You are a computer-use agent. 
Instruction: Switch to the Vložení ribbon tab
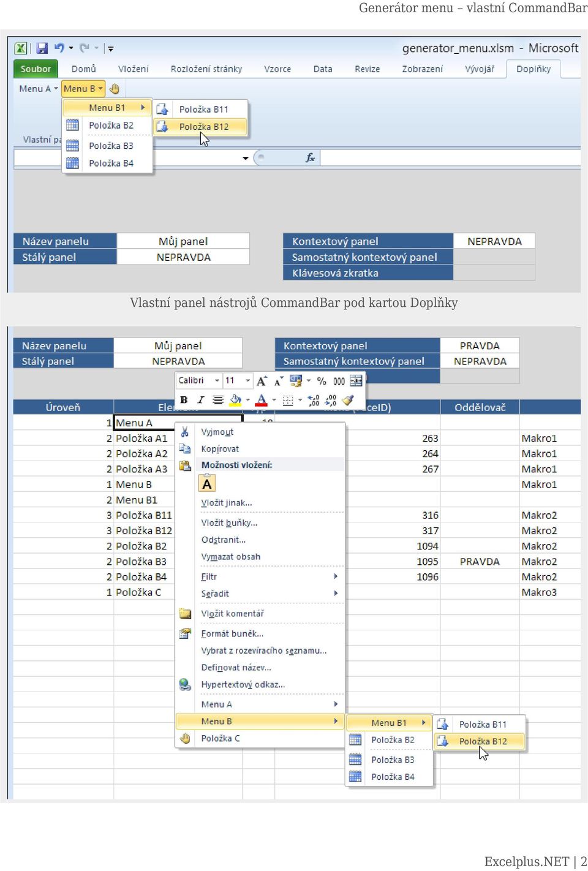coord(133,69)
